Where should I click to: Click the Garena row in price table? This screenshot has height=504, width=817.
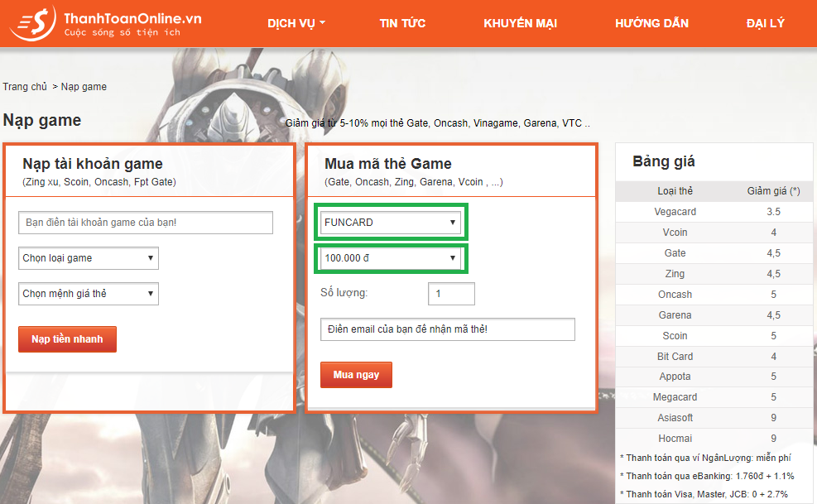click(x=714, y=314)
